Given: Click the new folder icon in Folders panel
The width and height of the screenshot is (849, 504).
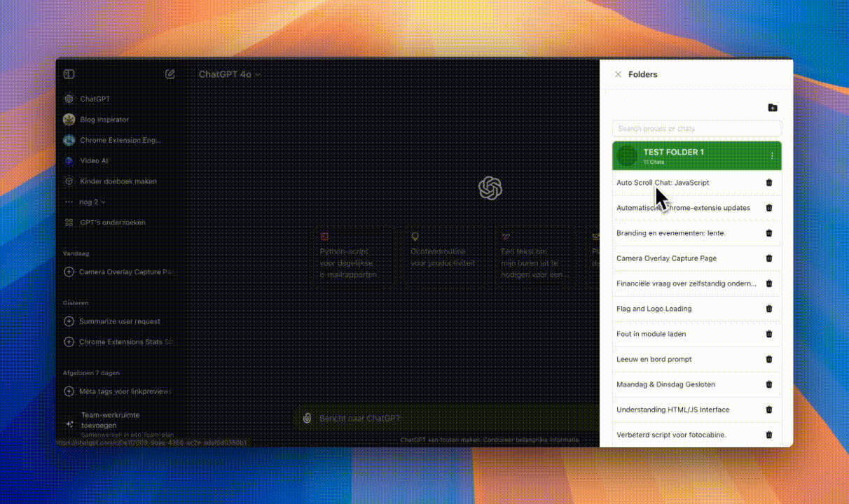Looking at the screenshot, I should coord(772,108).
